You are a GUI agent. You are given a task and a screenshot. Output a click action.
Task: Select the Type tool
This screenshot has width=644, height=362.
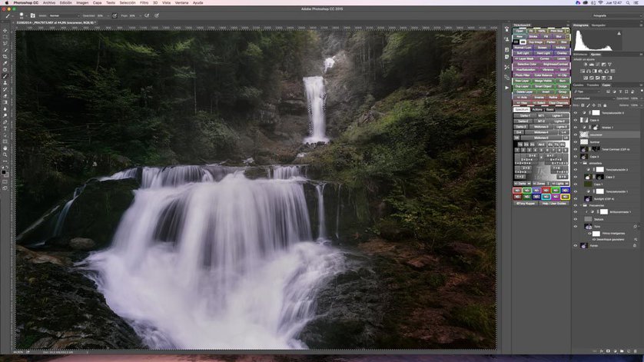pyautogui.click(x=5, y=128)
